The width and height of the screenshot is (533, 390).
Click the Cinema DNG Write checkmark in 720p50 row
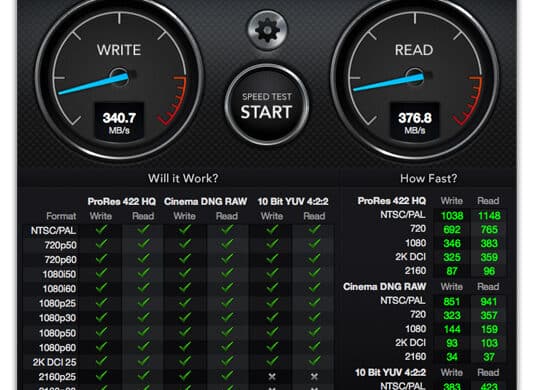click(x=185, y=244)
